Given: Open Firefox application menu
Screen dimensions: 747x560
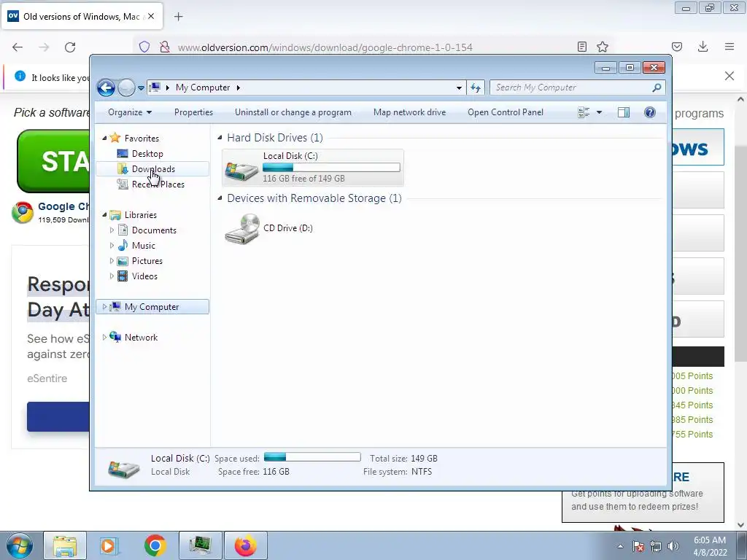Looking at the screenshot, I should coord(729,47).
